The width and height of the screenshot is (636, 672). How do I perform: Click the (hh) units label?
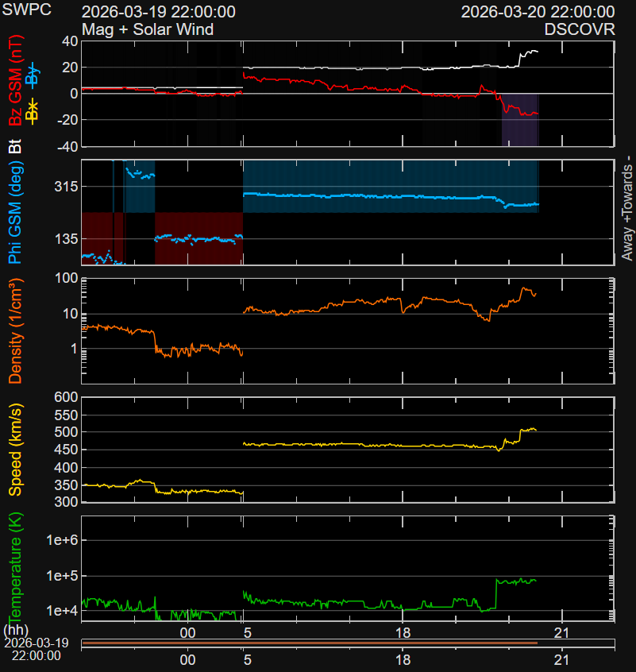[16, 630]
